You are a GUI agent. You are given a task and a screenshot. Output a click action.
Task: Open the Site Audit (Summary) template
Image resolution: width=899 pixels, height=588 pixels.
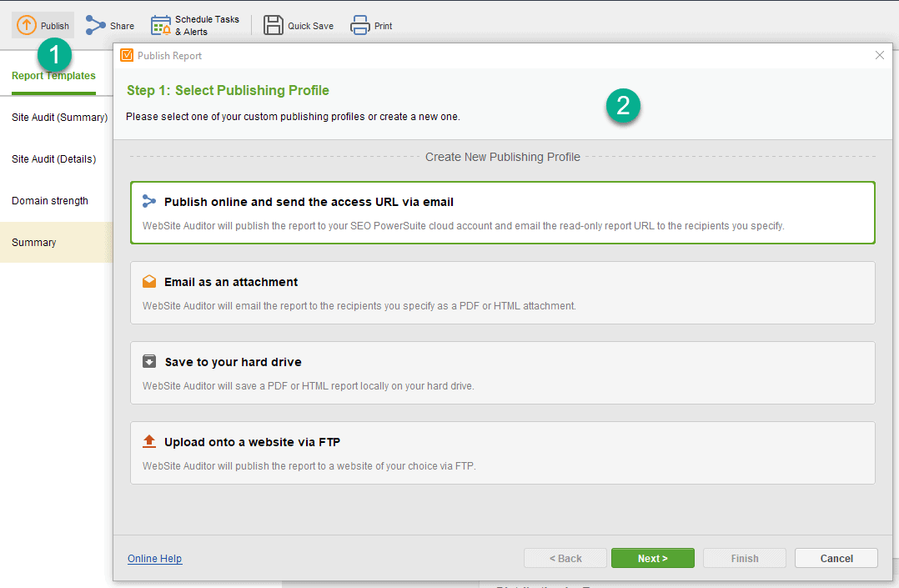pyautogui.click(x=60, y=117)
